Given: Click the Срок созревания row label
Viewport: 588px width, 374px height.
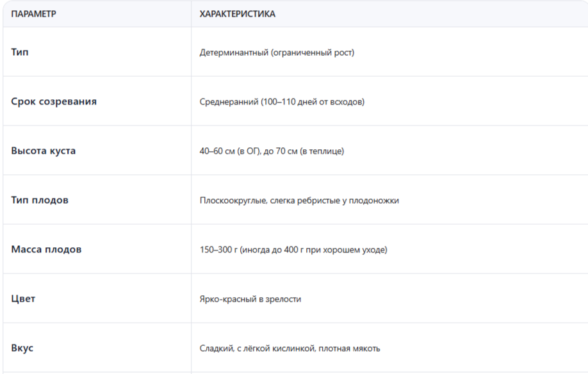Looking at the screenshot, I should click(x=54, y=101).
